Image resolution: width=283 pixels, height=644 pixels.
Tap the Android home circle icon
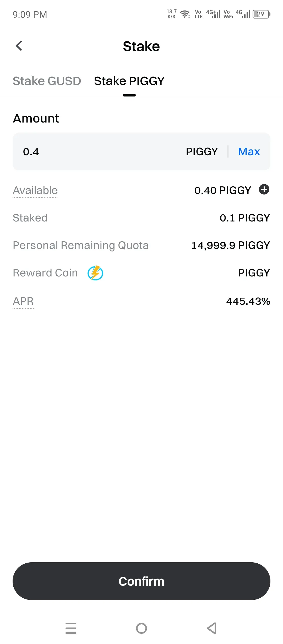click(x=141, y=628)
